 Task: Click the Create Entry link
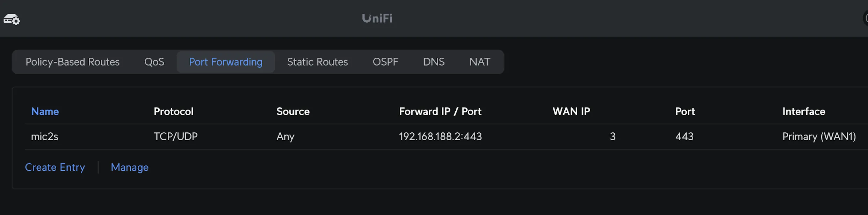pos(55,167)
